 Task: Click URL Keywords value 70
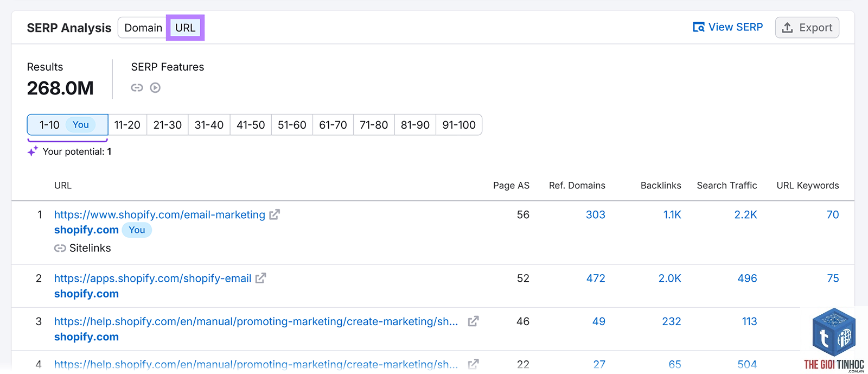click(x=833, y=215)
